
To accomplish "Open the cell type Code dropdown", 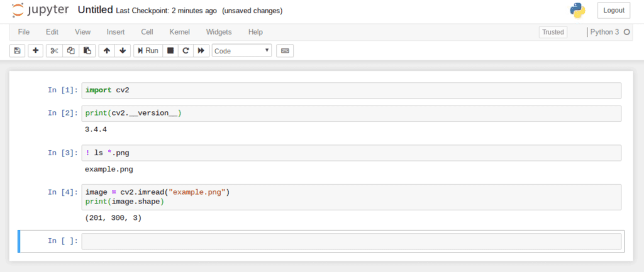I will pyautogui.click(x=242, y=51).
